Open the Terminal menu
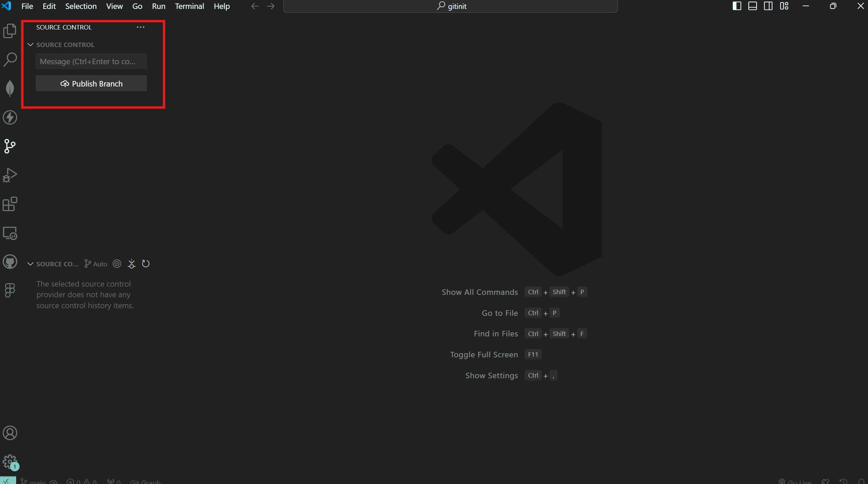The width and height of the screenshot is (868, 484). (189, 6)
